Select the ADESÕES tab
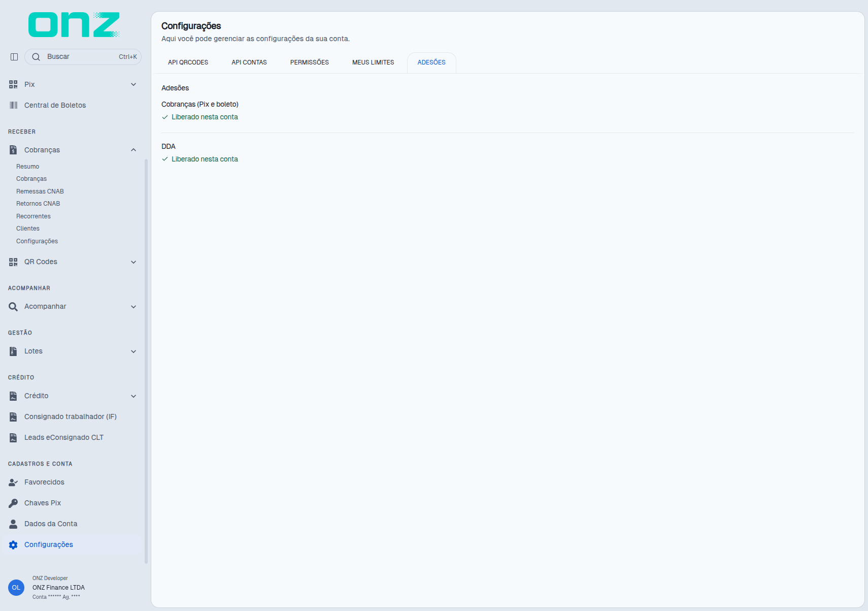Image resolution: width=868 pixels, height=611 pixels. (431, 62)
